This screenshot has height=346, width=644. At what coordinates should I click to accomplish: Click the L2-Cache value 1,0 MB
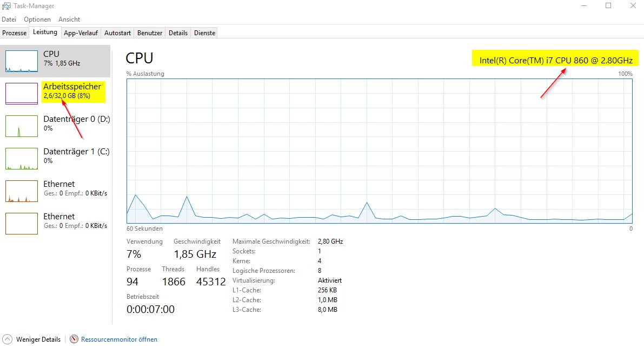pos(327,300)
